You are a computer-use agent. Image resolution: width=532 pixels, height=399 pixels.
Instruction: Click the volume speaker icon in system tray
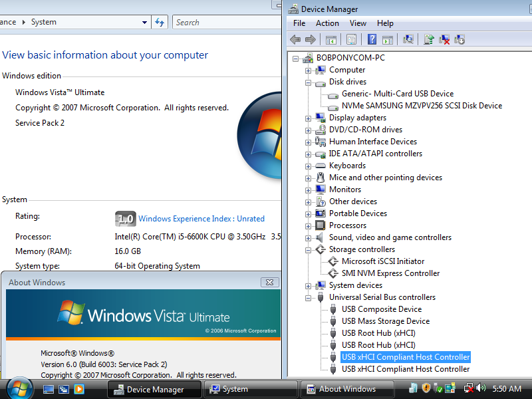tap(481, 388)
